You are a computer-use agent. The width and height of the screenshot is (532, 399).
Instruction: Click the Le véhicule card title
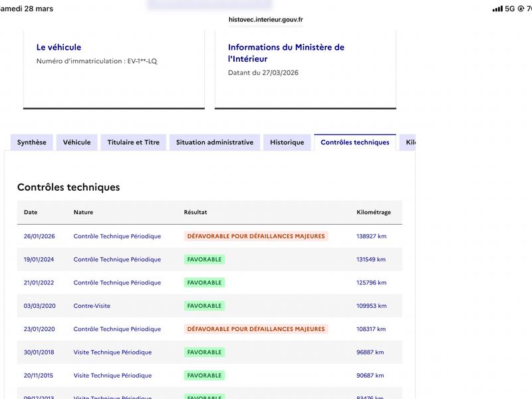point(59,47)
